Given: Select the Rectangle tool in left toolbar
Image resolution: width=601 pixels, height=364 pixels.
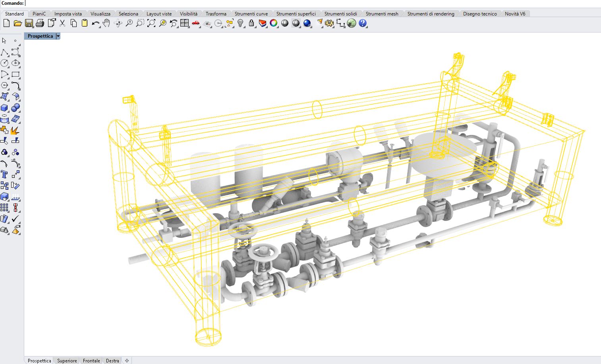Looking at the screenshot, I should pos(15,74).
